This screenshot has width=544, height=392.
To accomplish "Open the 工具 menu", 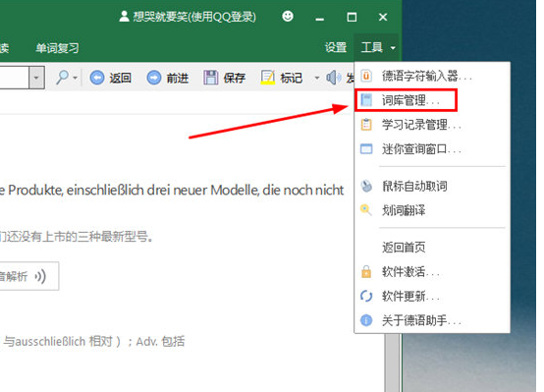I will tap(376, 47).
